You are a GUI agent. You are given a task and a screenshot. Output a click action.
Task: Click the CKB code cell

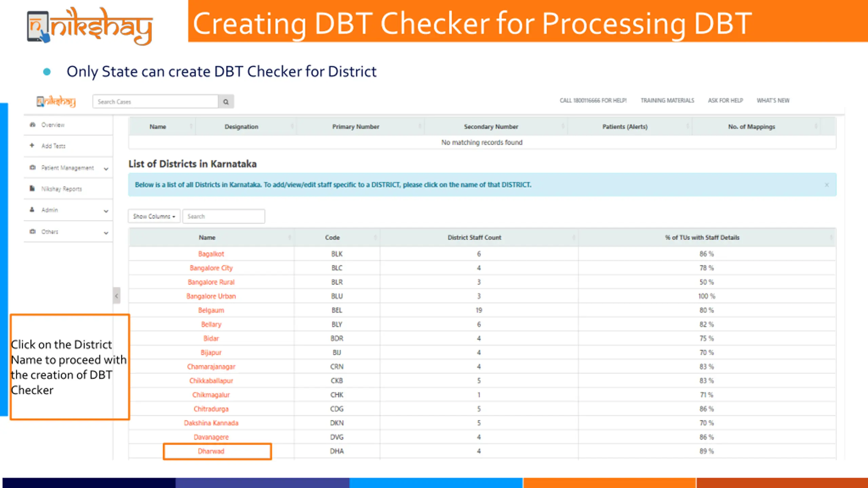(337, 381)
